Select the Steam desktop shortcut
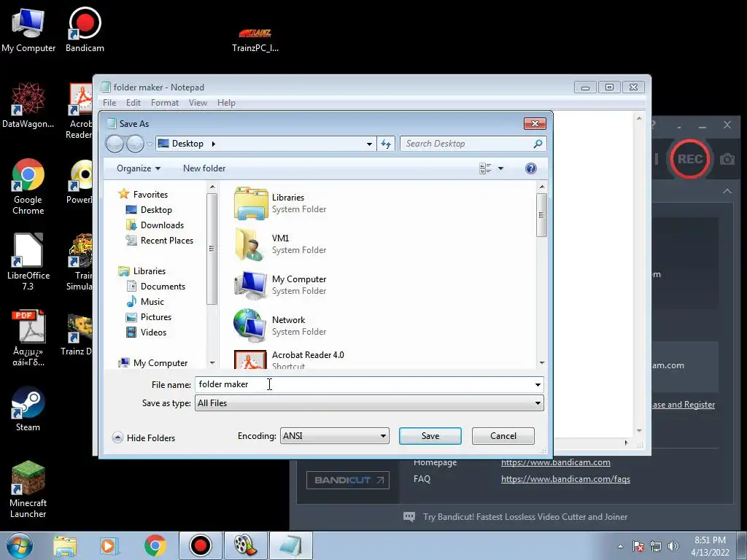Viewport: 747px width, 560px height. pyautogui.click(x=28, y=409)
